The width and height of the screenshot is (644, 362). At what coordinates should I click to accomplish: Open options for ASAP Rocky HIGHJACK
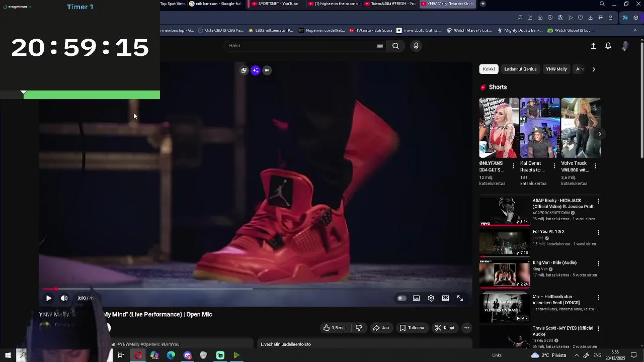598,201
